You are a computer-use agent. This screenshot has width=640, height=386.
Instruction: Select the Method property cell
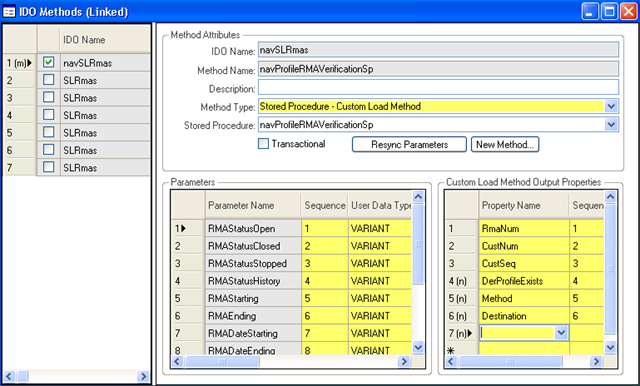(x=524, y=298)
